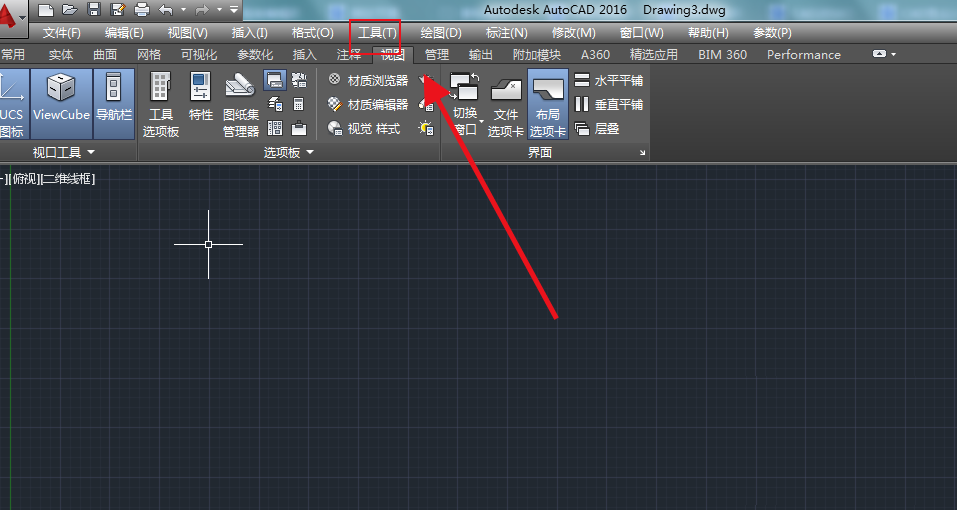Toggle the 文件选项卡 file tabs

coord(505,104)
